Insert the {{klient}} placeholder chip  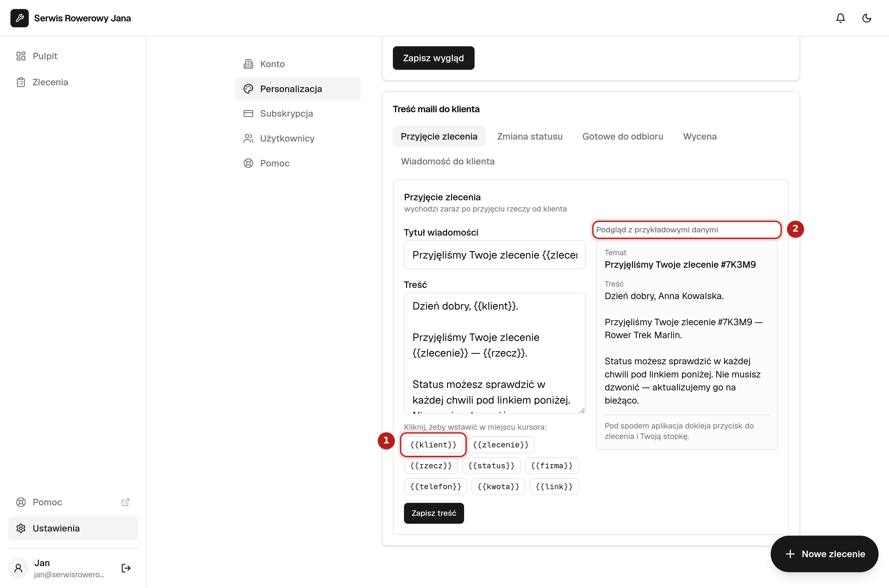(434, 445)
